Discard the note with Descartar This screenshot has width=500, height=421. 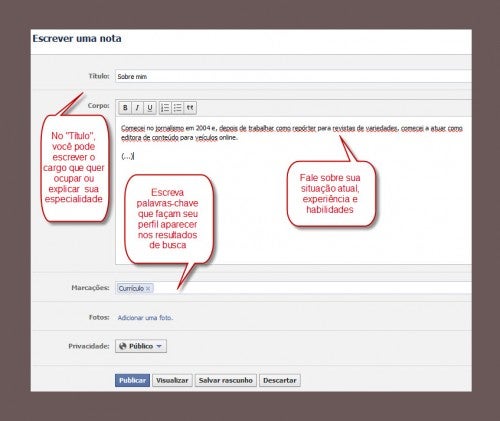(280, 380)
